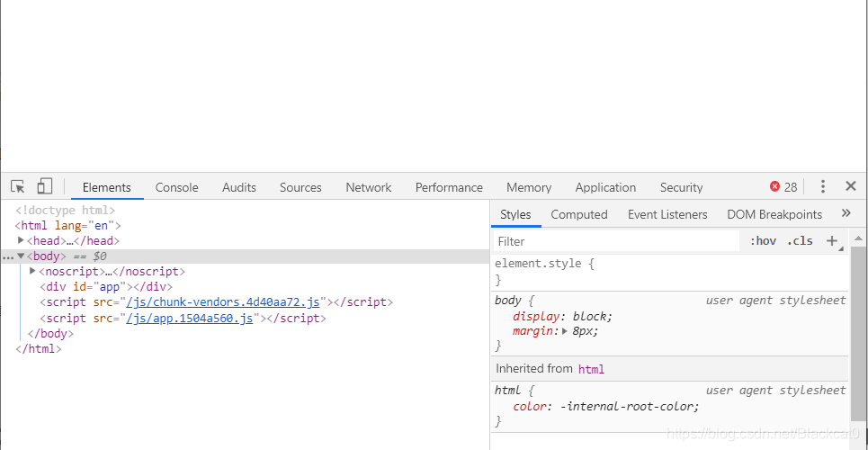The height and width of the screenshot is (450, 868).
Task: Open the Sources tab
Action: pyautogui.click(x=300, y=187)
